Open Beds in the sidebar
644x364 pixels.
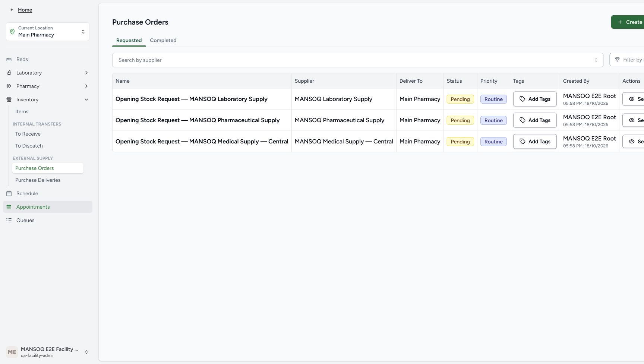tap(48, 59)
